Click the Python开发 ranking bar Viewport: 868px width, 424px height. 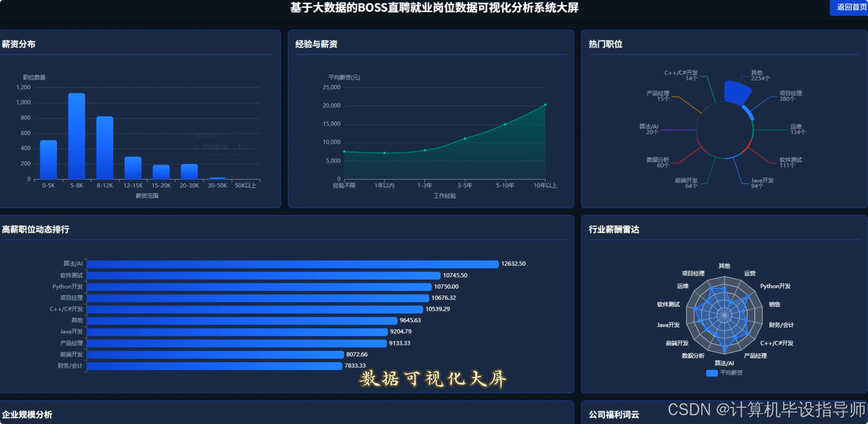259,287
